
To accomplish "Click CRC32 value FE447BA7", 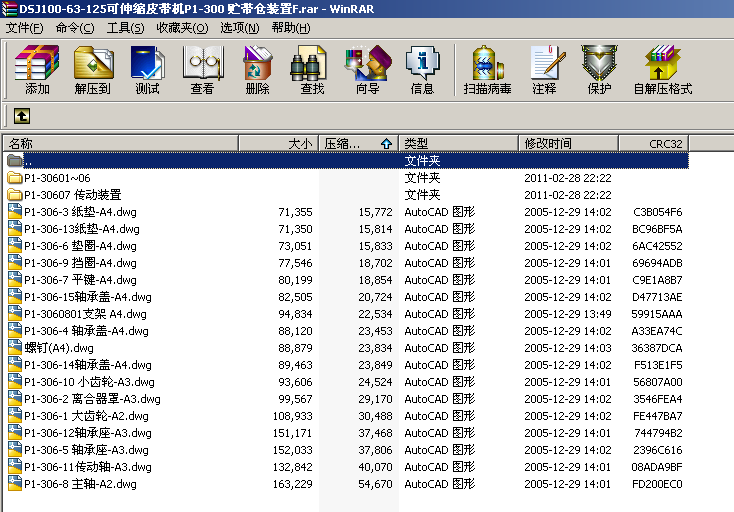I will coord(657,416).
